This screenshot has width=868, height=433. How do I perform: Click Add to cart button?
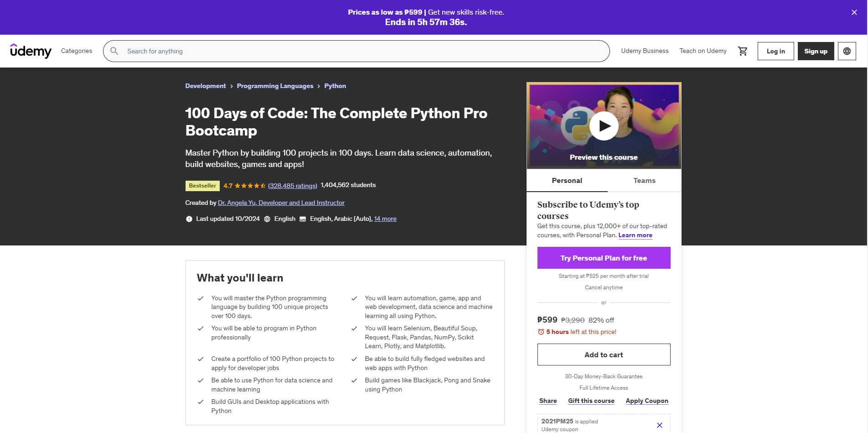pyautogui.click(x=604, y=355)
